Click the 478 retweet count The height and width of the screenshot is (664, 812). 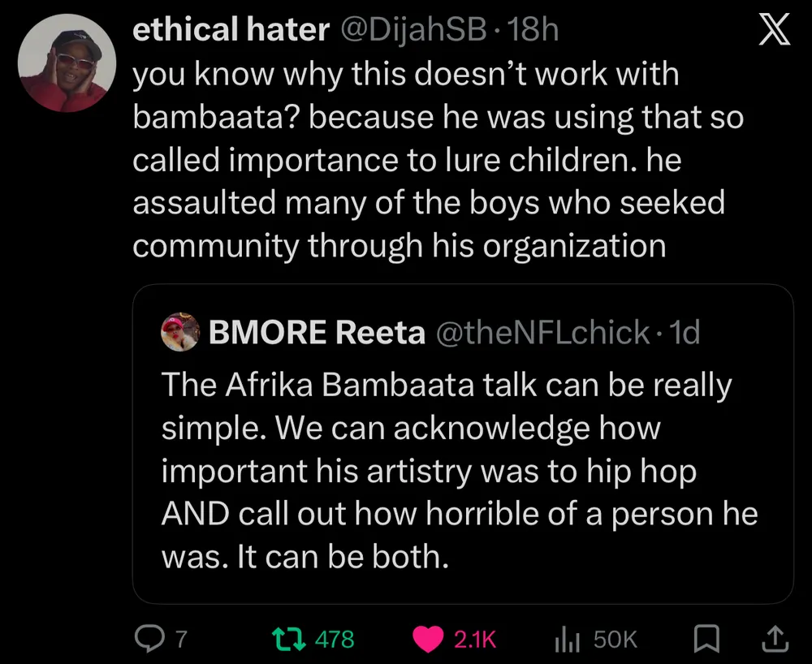tap(334, 640)
